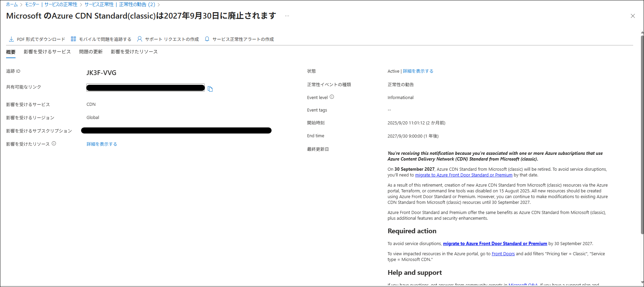Click サービス正常性アラートの作成 button
This screenshot has height=287, width=644.
(x=239, y=39)
